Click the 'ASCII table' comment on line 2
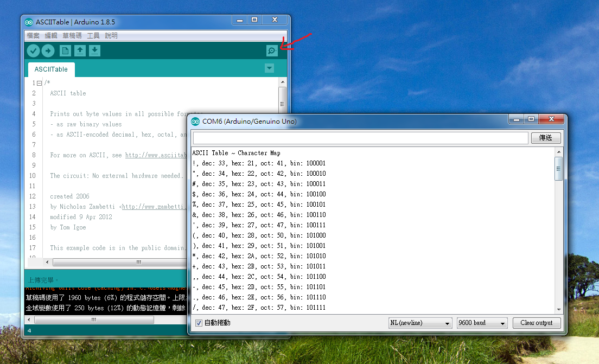The image size is (599, 364). 68,93
